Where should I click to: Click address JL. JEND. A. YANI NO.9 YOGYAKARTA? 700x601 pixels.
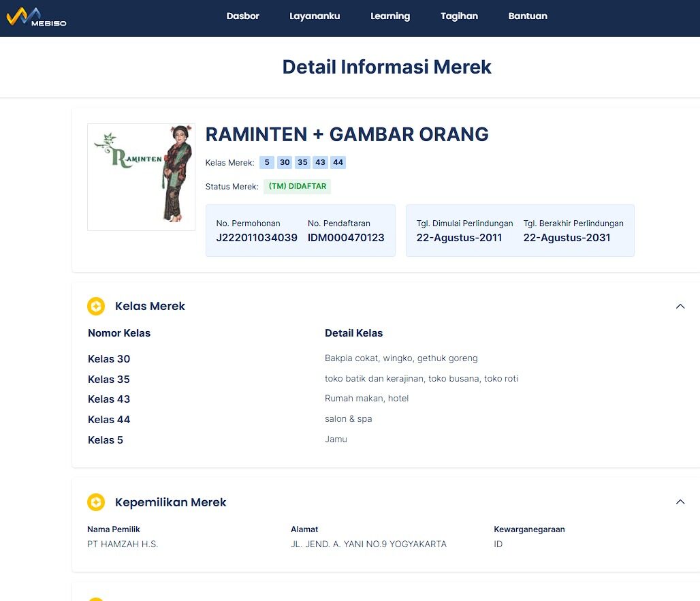pyautogui.click(x=368, y=544)
